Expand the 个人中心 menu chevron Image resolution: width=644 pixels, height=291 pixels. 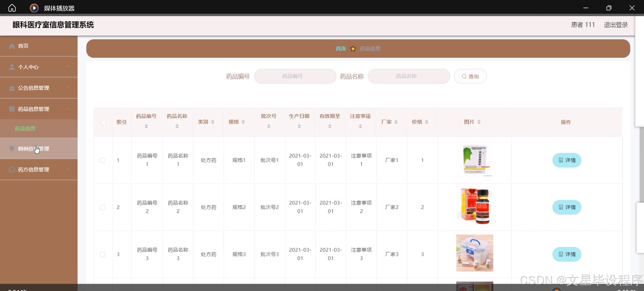[x=68, y=66]
